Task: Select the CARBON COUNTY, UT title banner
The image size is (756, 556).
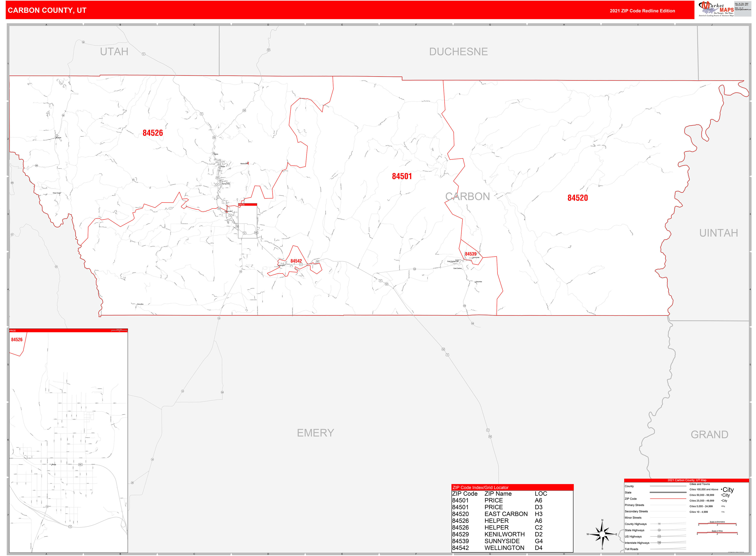Action: tap(47, 10)
